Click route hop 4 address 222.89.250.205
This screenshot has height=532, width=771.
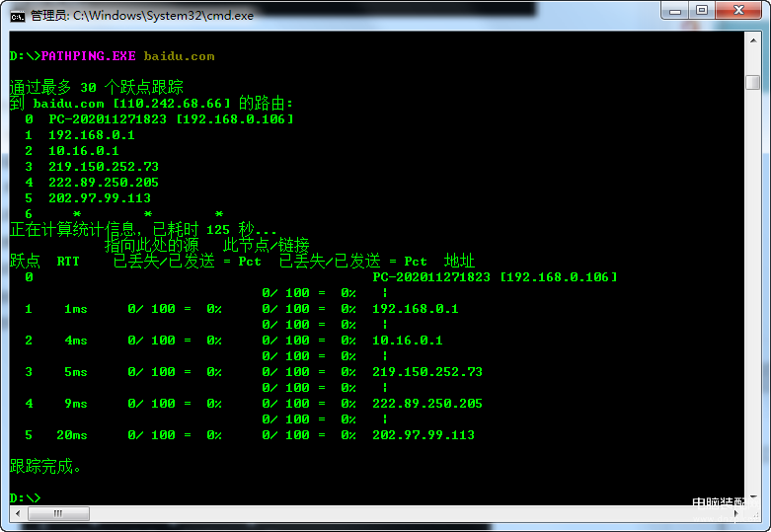click(x=104, y=183)
